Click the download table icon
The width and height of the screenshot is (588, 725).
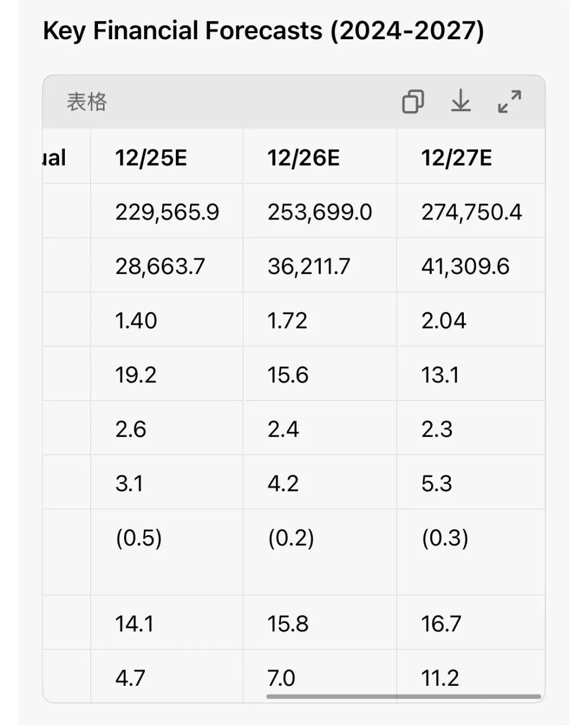click(461, 101)
